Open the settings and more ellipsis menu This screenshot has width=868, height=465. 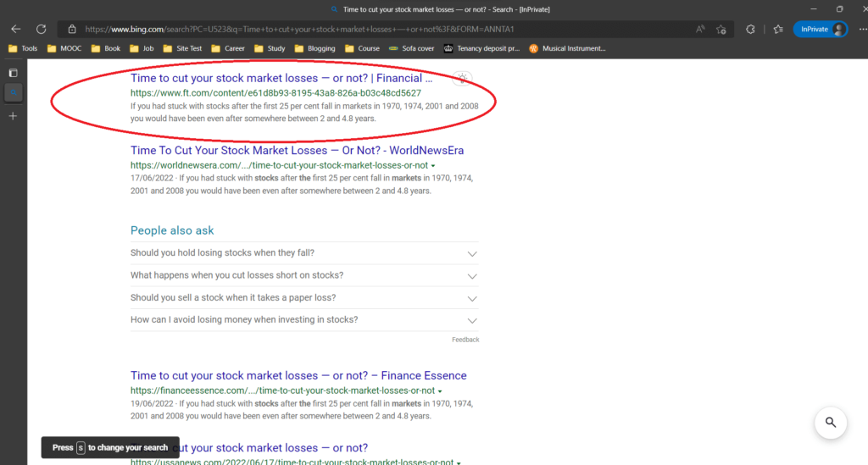tap(862, 30)
